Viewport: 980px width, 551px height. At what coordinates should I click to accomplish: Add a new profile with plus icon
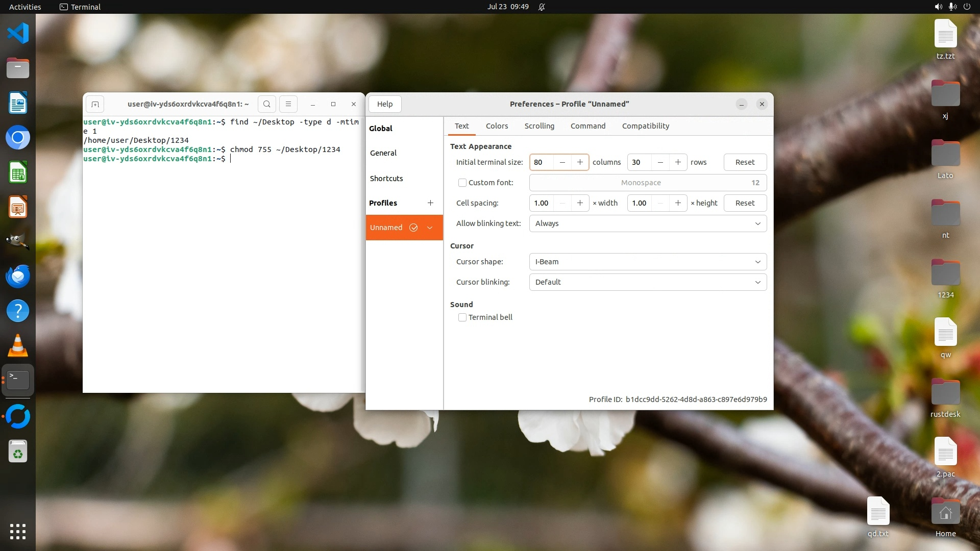click(x=430, y=203)
